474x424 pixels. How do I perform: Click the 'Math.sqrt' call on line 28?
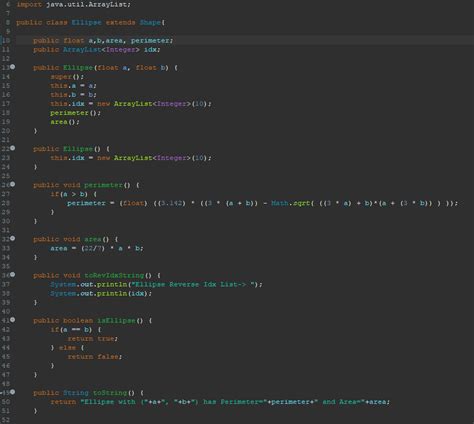[290, 203]
